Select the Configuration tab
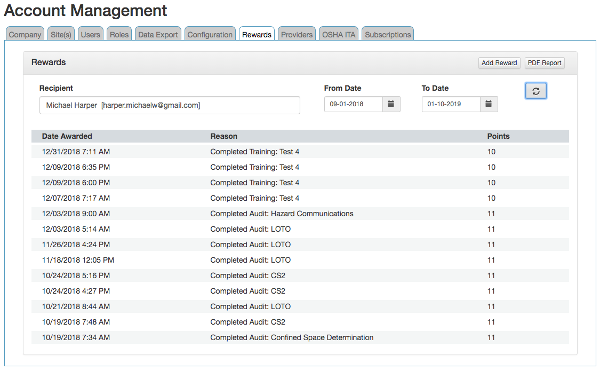The height and width of the screenshot is (370, 600). [210, 34]
